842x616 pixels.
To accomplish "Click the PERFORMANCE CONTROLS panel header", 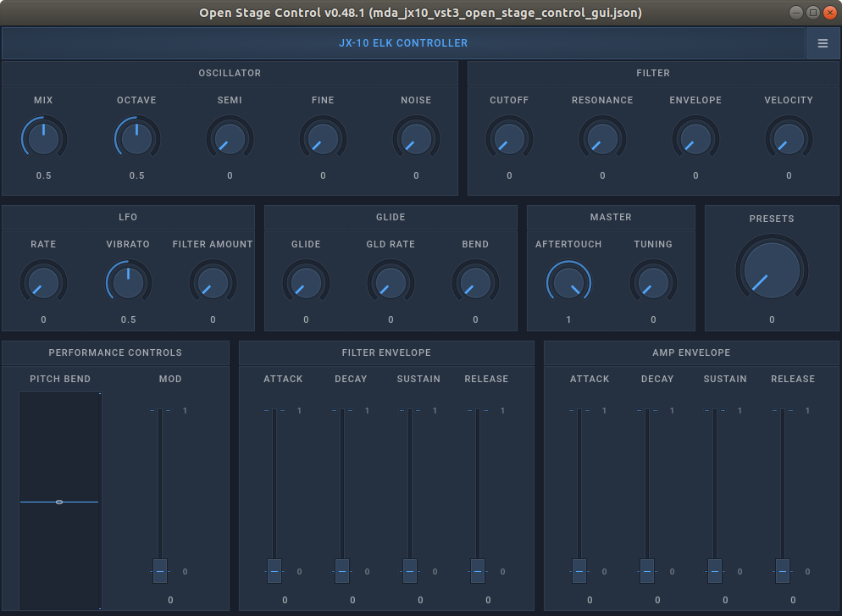I will (115, 352).
